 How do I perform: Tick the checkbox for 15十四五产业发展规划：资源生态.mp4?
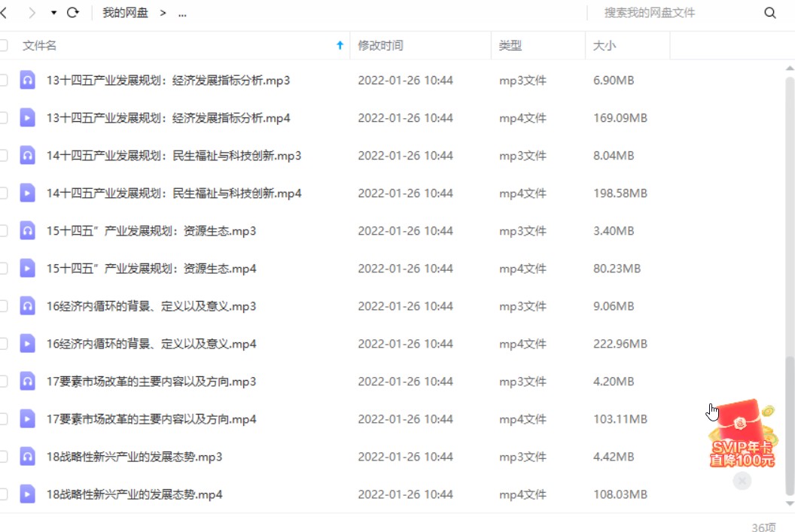3,268
